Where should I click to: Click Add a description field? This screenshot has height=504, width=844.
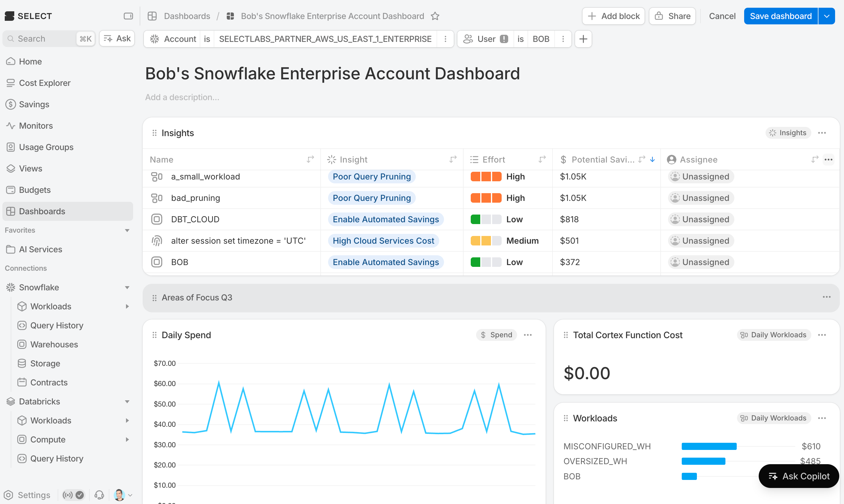[182, 97]
